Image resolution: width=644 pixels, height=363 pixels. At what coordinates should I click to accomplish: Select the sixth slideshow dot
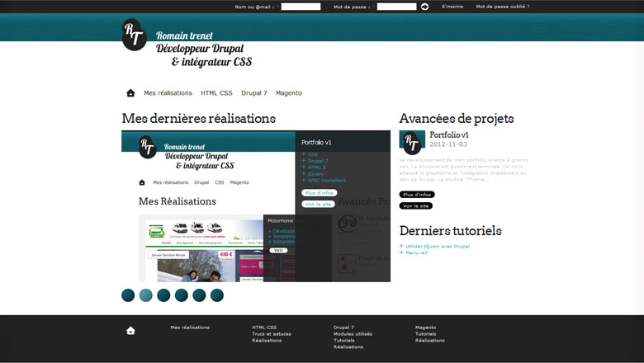pos(217,295)
